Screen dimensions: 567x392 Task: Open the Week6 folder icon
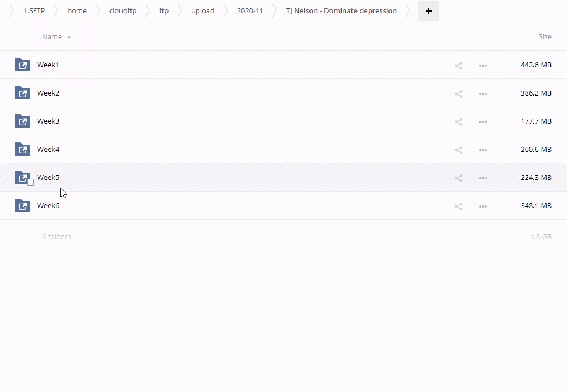[23, 205]
